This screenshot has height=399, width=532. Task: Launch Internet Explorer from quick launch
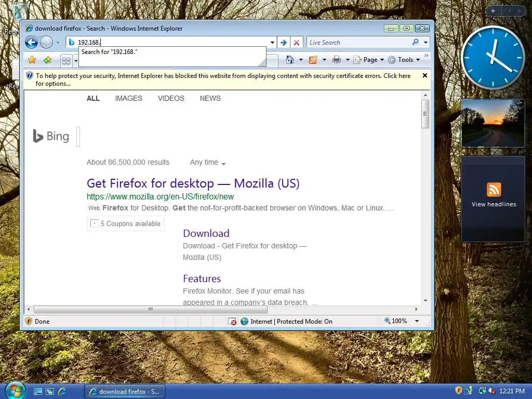[62, 392]
